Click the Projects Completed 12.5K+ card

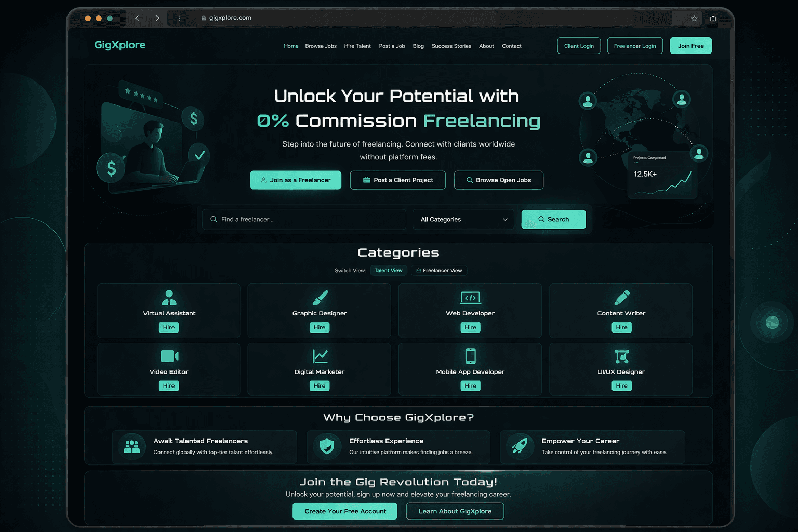tap(663, 176)
